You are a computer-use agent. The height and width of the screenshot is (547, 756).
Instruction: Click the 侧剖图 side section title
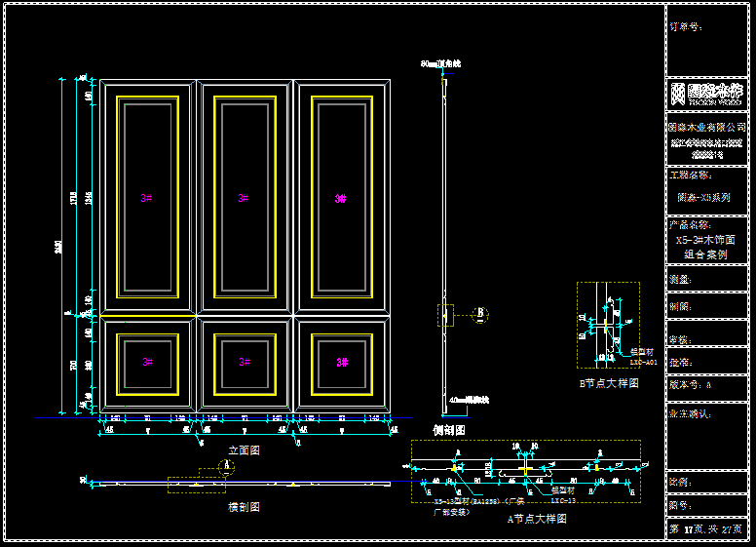coord(449,429)
